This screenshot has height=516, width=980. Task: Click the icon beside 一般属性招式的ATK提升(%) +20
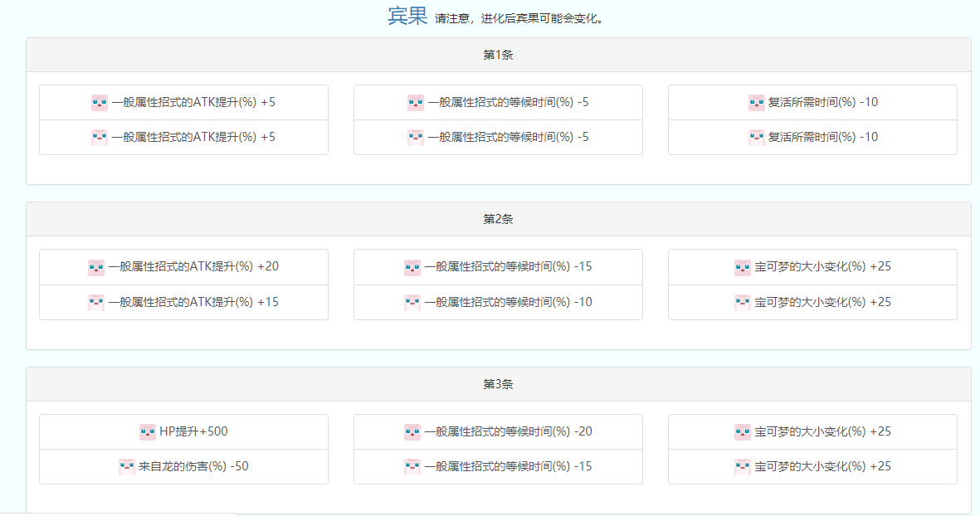point(96,267)
